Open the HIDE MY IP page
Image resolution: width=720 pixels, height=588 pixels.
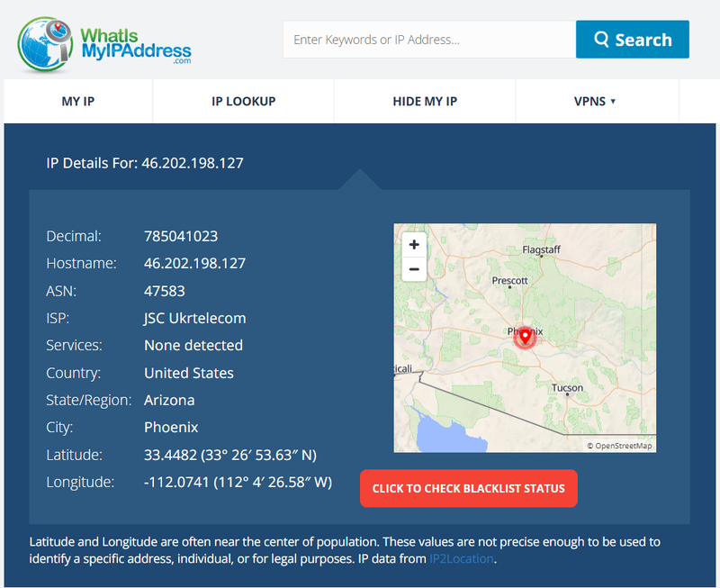(x=424, y=101)
